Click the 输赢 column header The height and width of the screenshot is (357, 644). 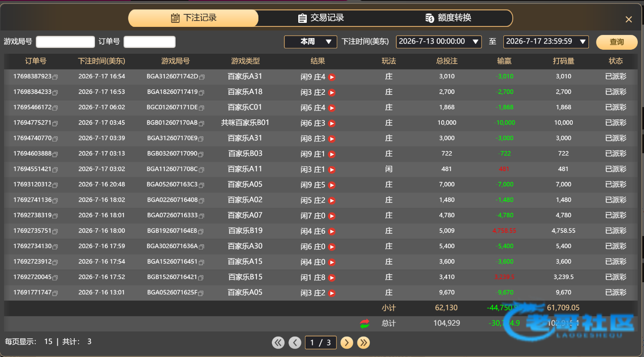[505, 61]
